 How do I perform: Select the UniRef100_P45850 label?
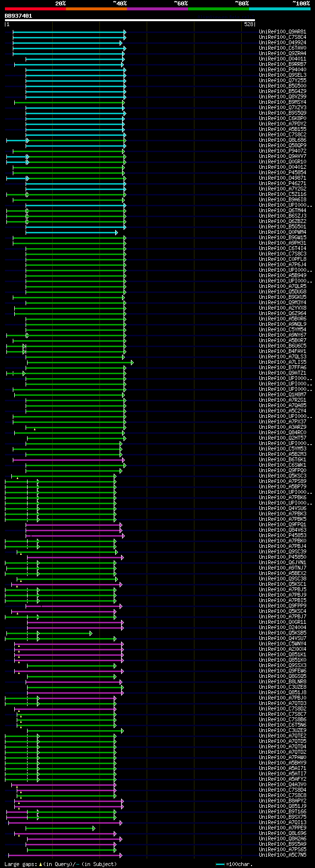283,557
